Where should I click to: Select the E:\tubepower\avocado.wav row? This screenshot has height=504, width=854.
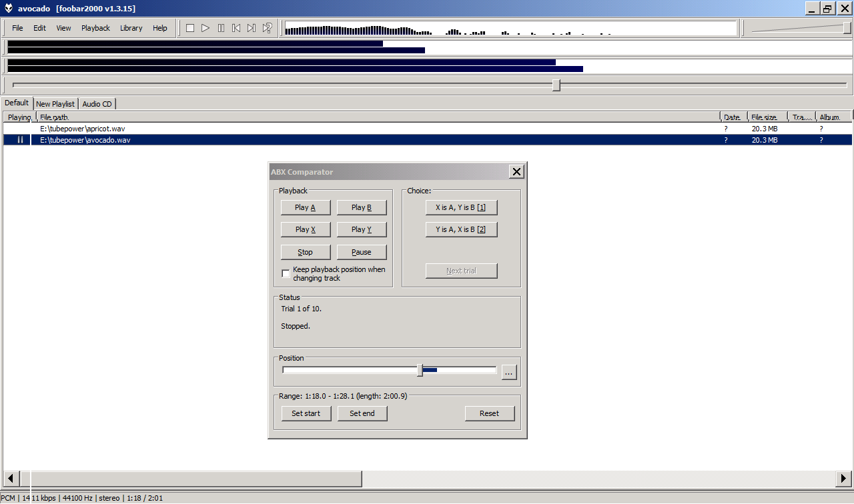point(427,140)
